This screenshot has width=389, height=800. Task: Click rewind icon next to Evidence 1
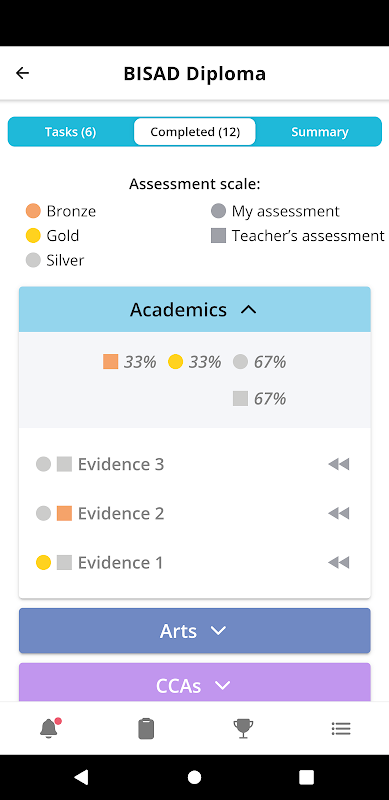tap(338, 563)
